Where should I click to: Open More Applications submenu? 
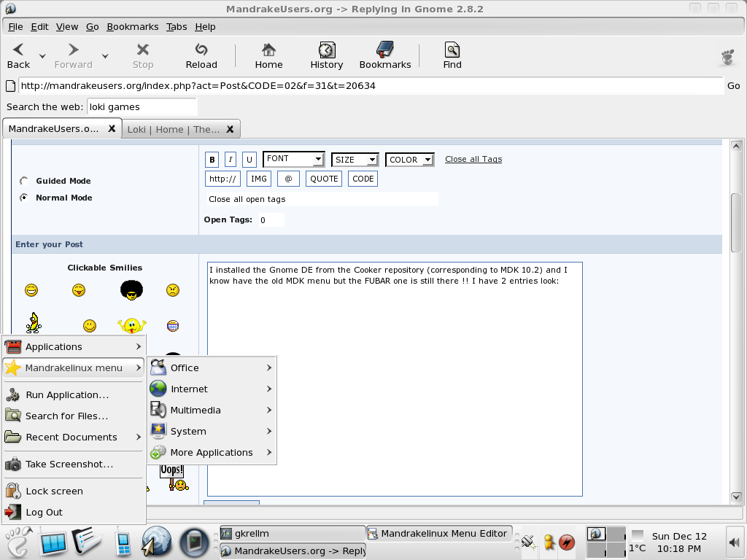(212, 452)
